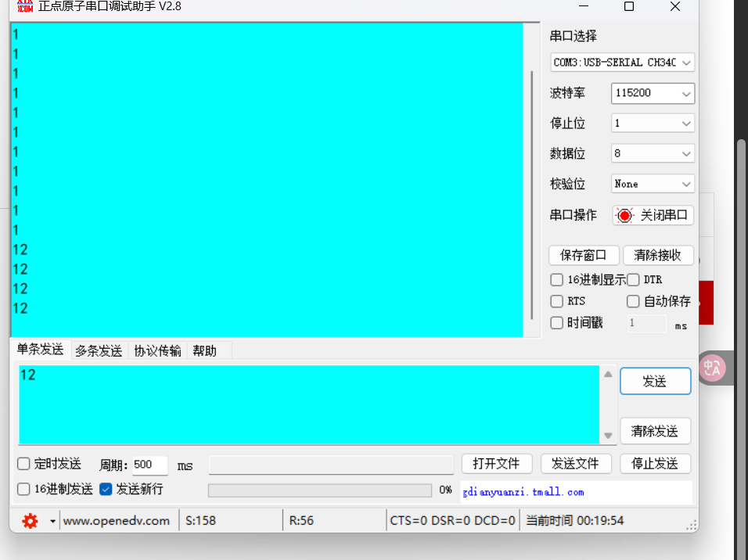Uncheck the 发送新行 checkbox
The image size is (748, 560).
tap(106, 489)
